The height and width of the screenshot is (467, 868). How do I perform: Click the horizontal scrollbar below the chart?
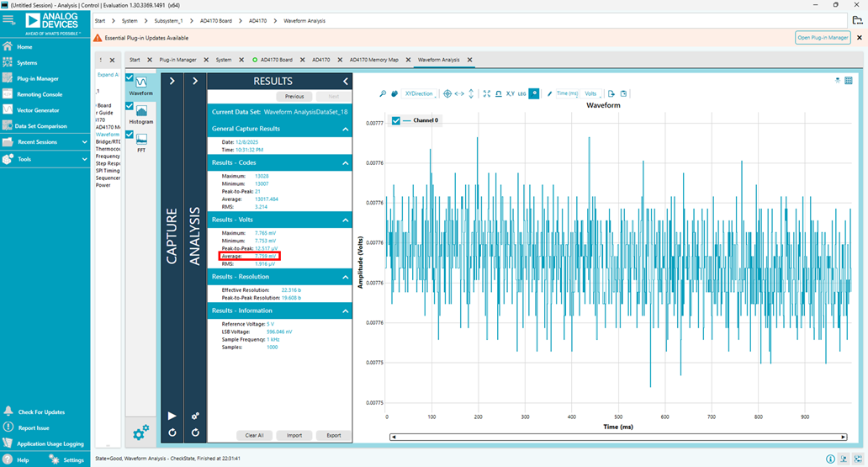(x=618, y=437)
